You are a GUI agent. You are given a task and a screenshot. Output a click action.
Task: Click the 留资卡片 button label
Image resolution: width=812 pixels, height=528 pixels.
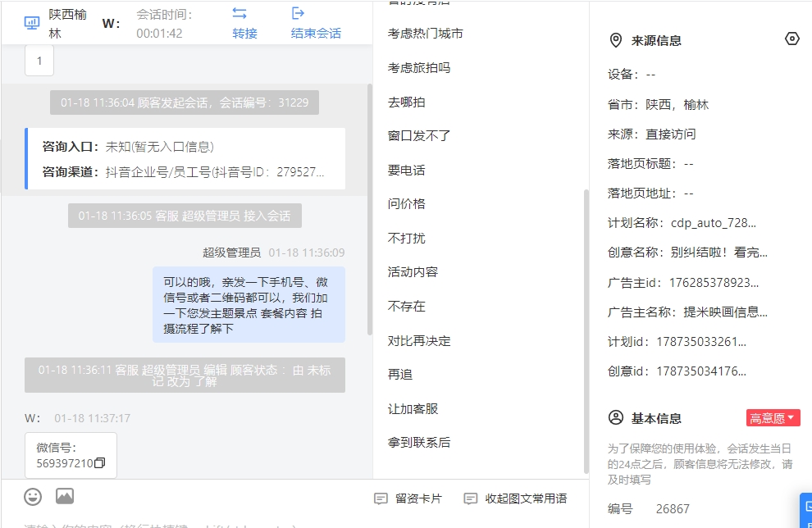(x=418, y=498)
